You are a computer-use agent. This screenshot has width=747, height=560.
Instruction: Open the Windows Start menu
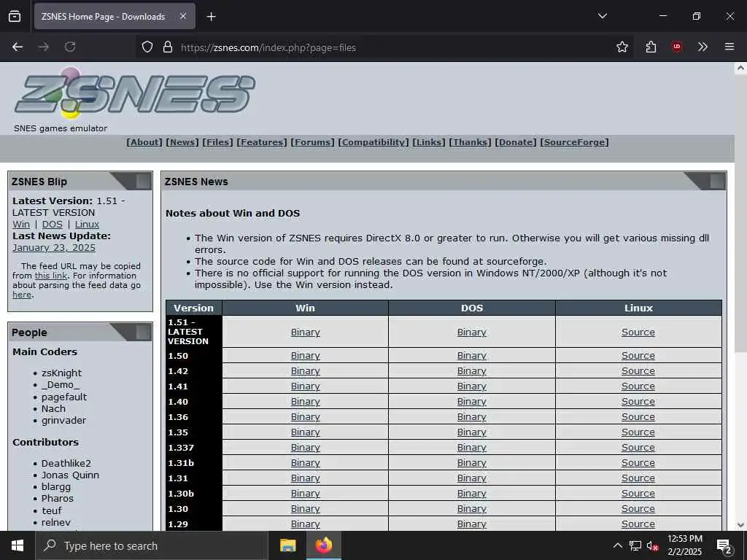click(18, 545)
